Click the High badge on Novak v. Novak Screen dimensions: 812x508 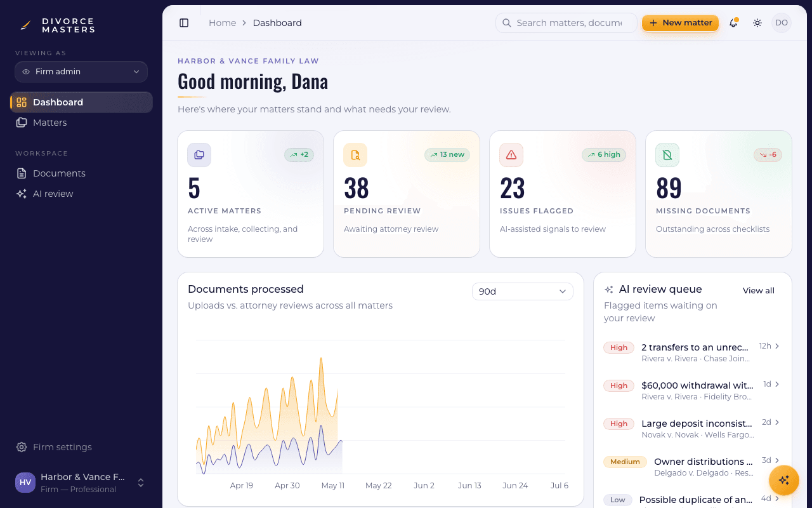[x=619, y=424]
